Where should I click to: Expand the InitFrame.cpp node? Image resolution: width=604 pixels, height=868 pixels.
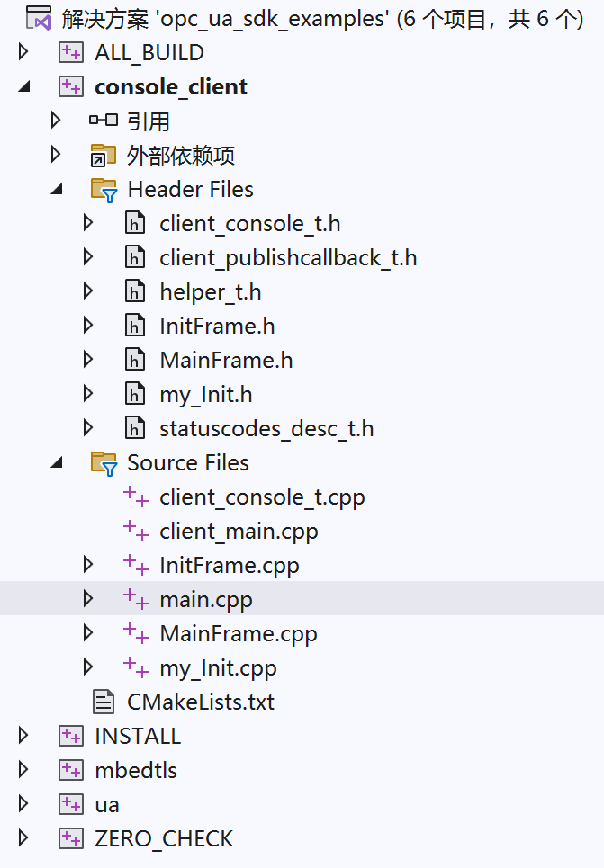tap(87, 565)
